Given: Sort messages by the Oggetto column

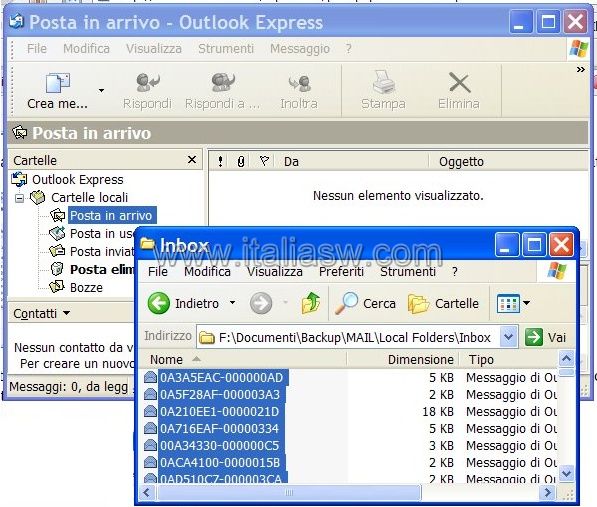Looking at the screenshot, I should (x=508, y=161).
